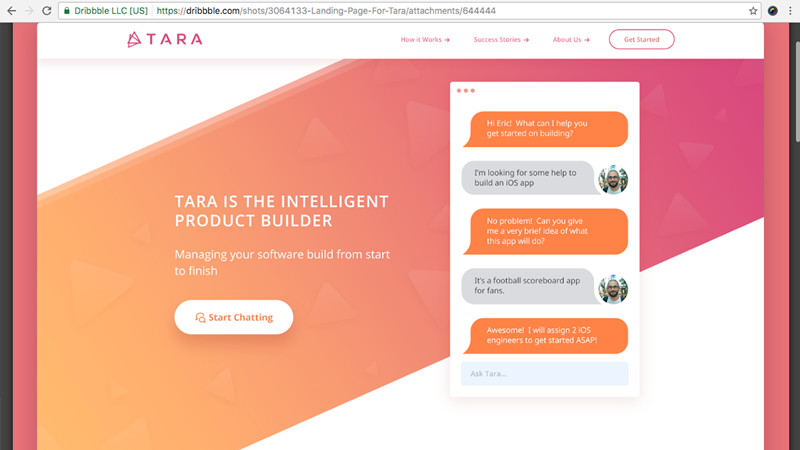
Task: Click the 'No problem! Can you give' bubble
Action: coord(545,231)
